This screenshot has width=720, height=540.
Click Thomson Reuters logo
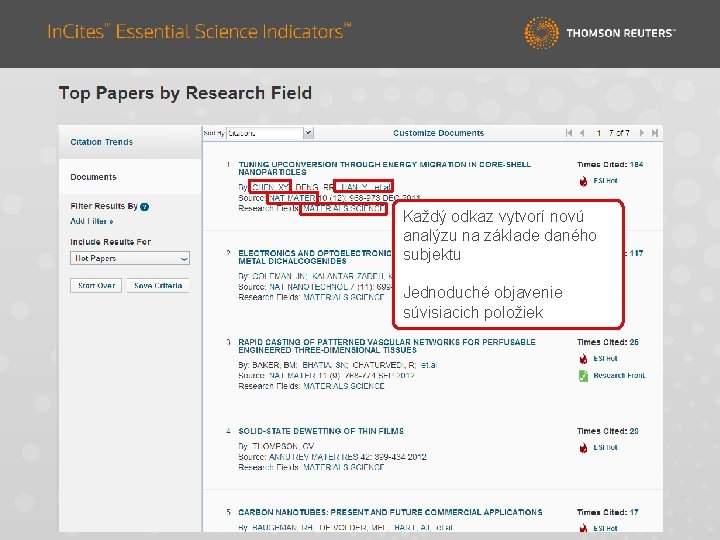tap(600, 33)
